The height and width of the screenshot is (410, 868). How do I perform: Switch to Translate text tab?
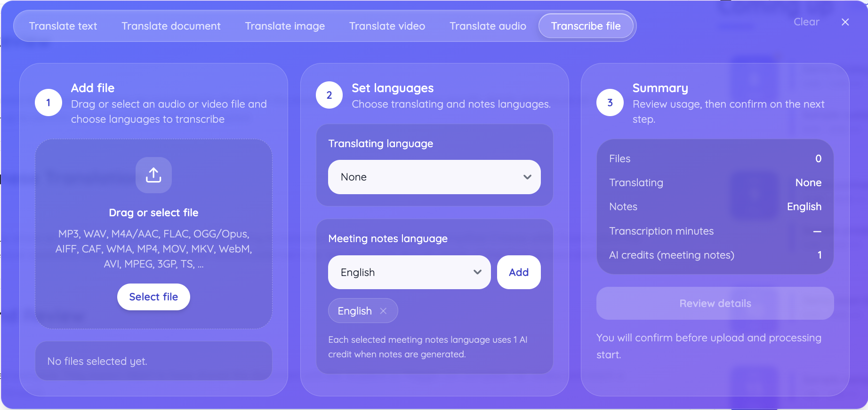pos(63,26)
